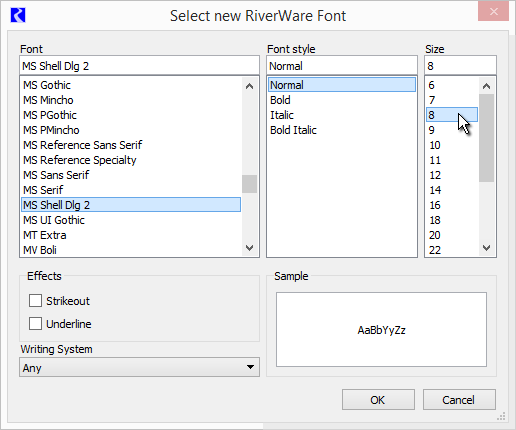516x430 pixels.
Task: Select size 9
Action: [x=452, y=130]
